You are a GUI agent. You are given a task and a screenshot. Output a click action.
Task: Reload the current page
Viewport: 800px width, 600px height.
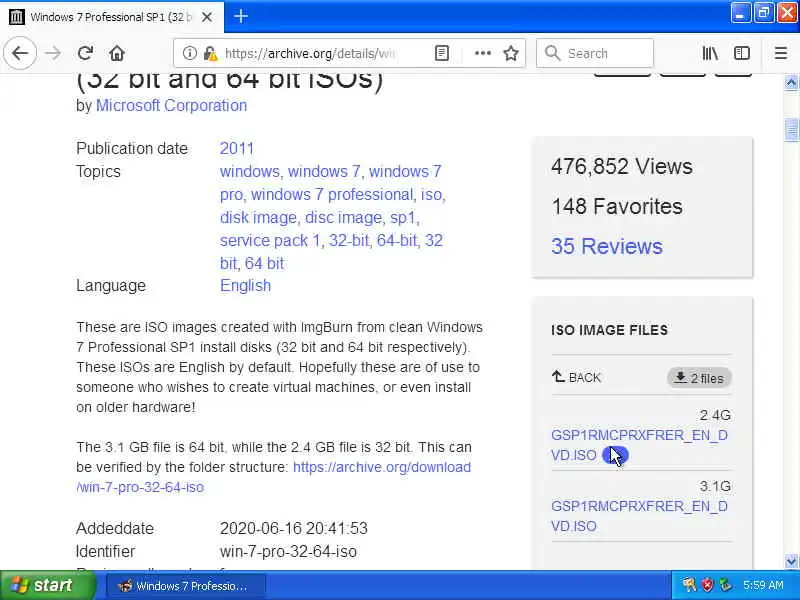click(85, 53)
